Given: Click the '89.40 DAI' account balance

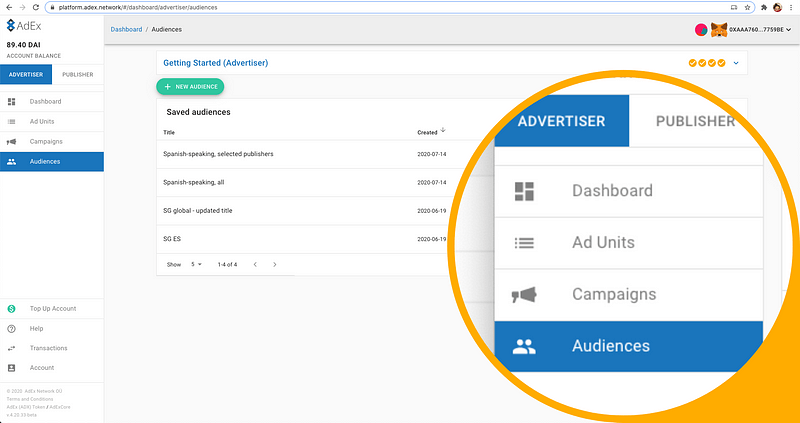Looking at the screenshot, I should click(x=23, y=45).
